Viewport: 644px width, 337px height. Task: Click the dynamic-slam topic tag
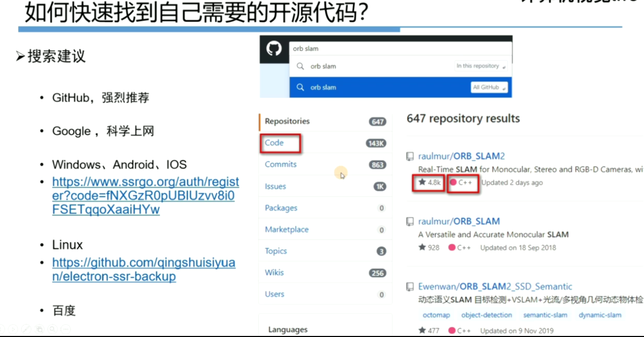tap(600, 315)
